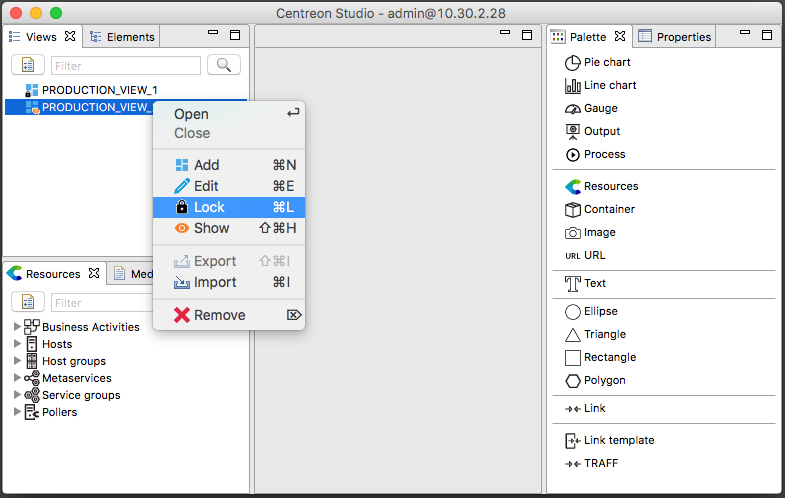This screenshot has height=498, width=785.
Task: Choose the Gauge palette icon
Action: coord(572,109)
